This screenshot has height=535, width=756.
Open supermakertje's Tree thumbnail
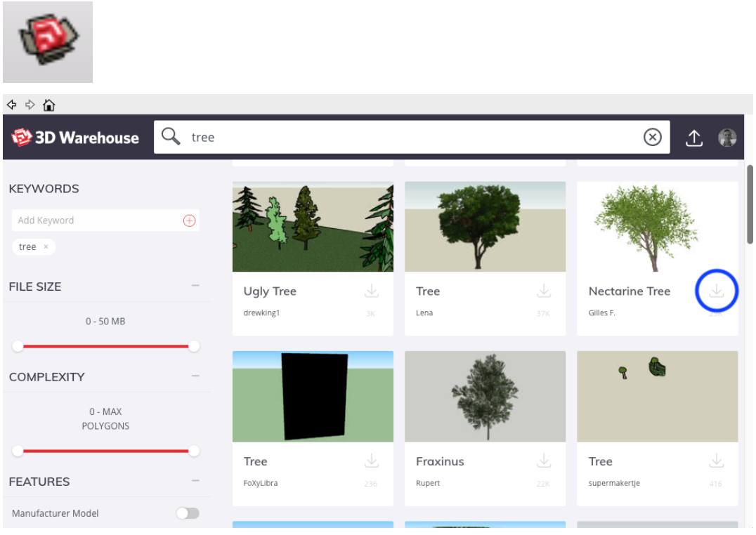click(657, 397)
